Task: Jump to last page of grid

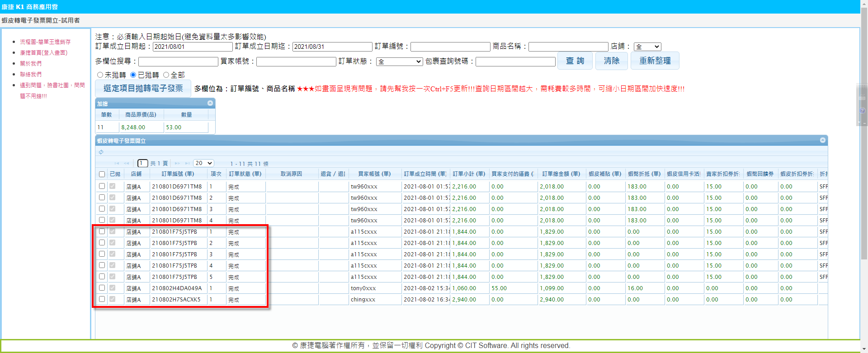Action: pos(187,164)
